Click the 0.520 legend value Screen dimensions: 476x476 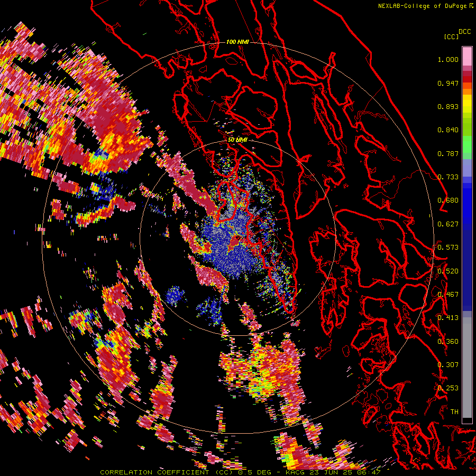click(x=448, y=271)
